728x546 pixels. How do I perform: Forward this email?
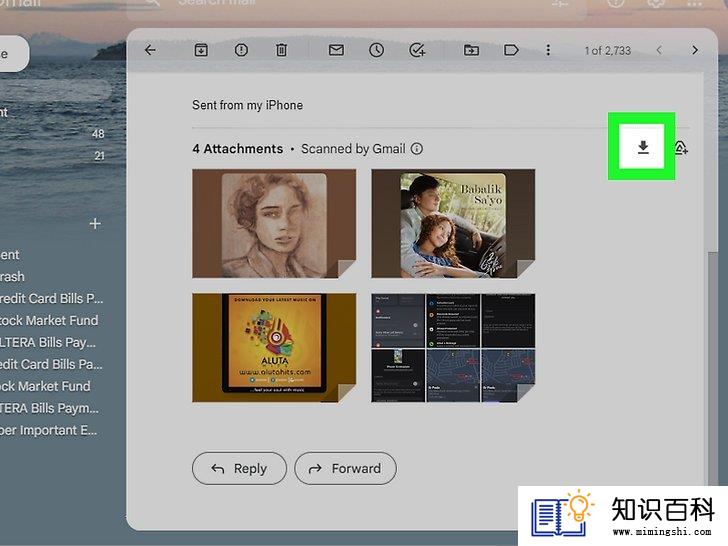pyautogui.click(x=345, y=468)
